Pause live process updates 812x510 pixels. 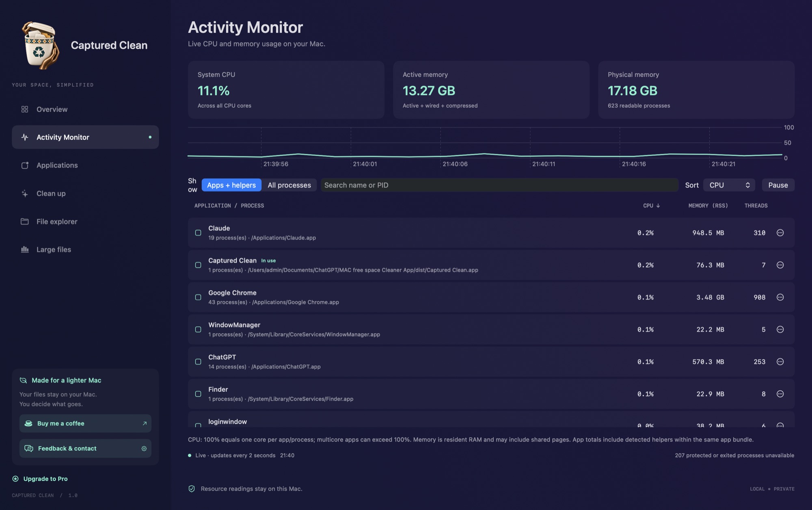point(778,185)
